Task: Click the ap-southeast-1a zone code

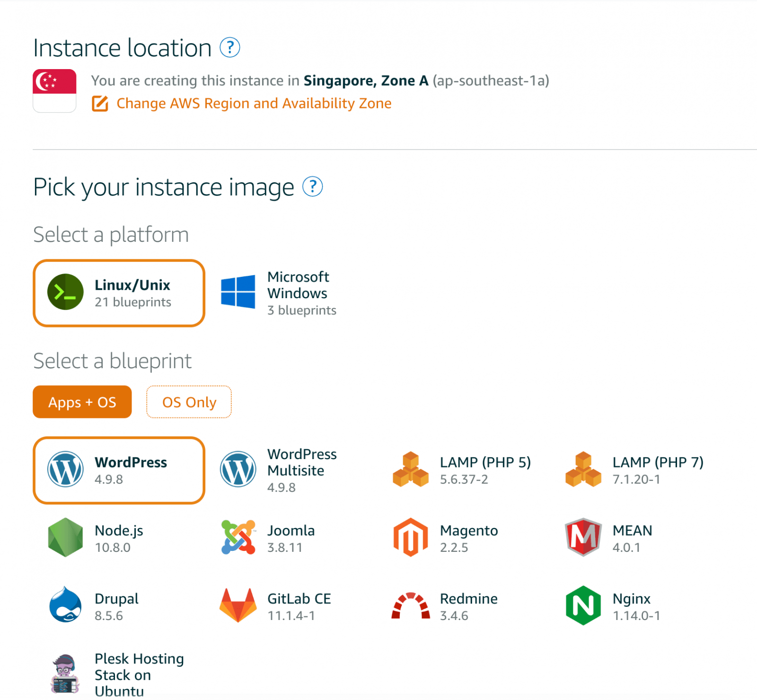Action: point(491,80)
